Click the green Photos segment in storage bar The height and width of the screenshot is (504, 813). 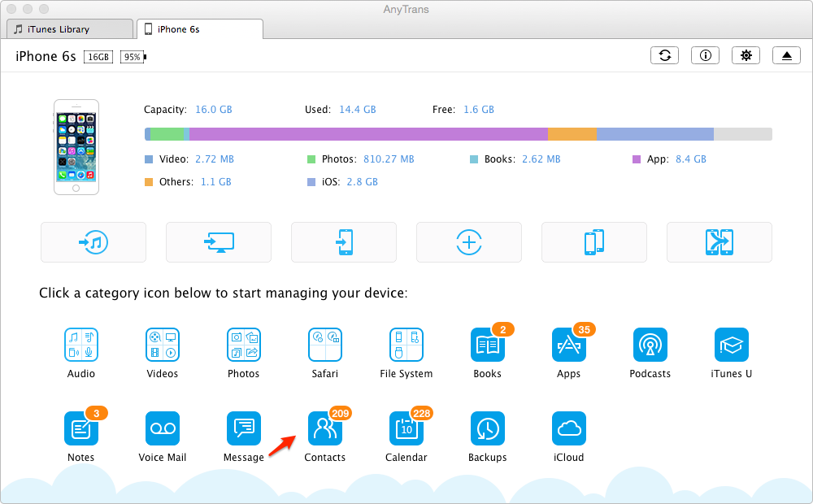167,134
